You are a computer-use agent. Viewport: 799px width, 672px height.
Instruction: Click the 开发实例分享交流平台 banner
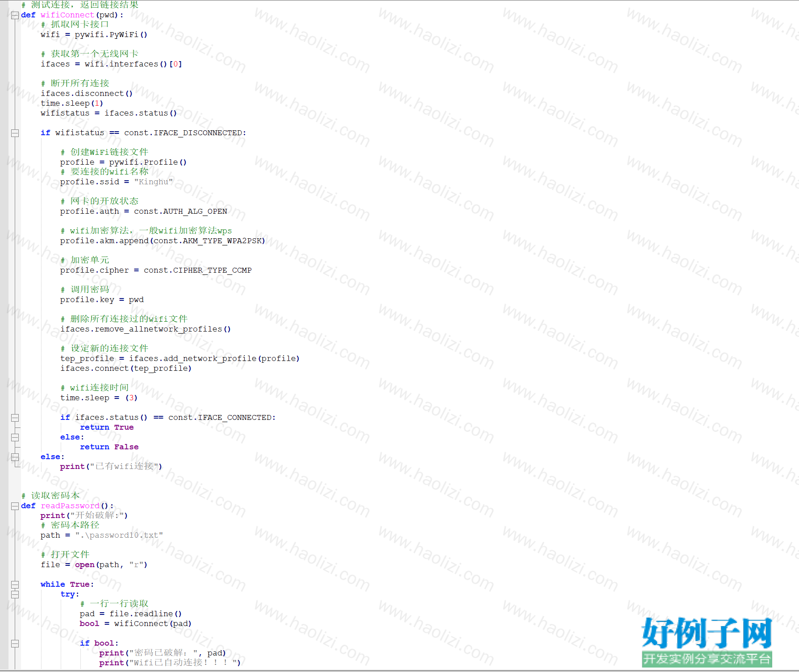pyautogui.click(x=707, y=659)
